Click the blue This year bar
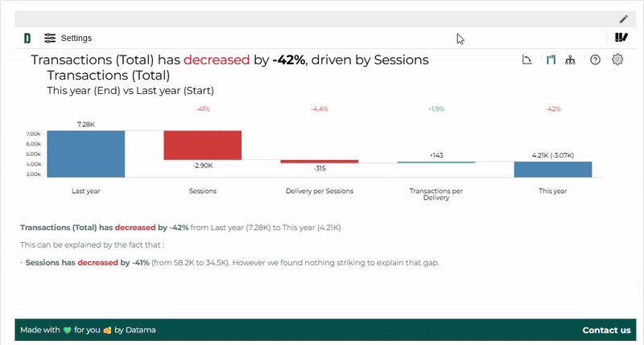Screen dimensions: 644x345 pyautogui.click(x=553, y=170)
